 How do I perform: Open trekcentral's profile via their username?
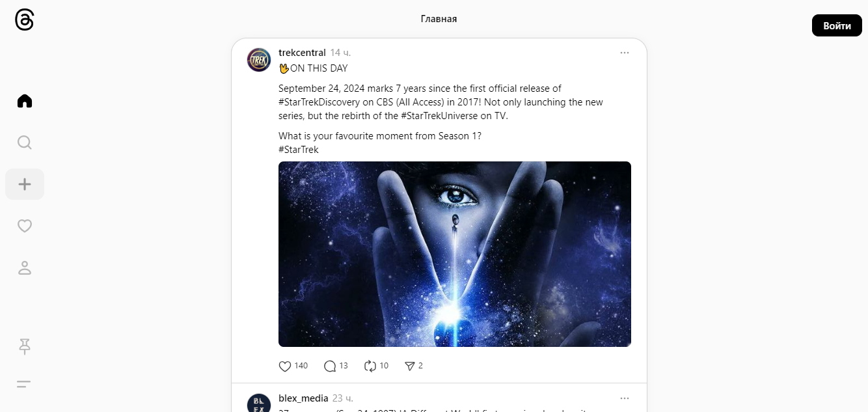pos(302,52)
